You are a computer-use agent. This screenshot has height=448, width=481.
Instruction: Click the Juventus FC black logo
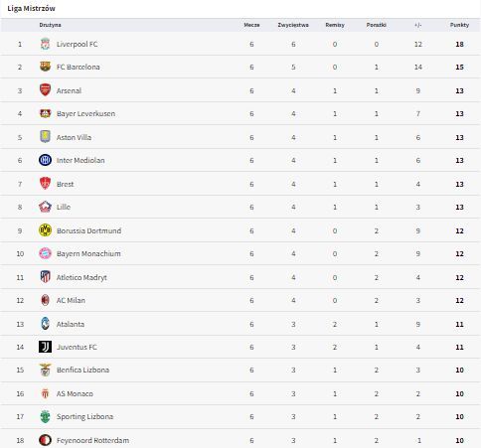click(45, 347)
